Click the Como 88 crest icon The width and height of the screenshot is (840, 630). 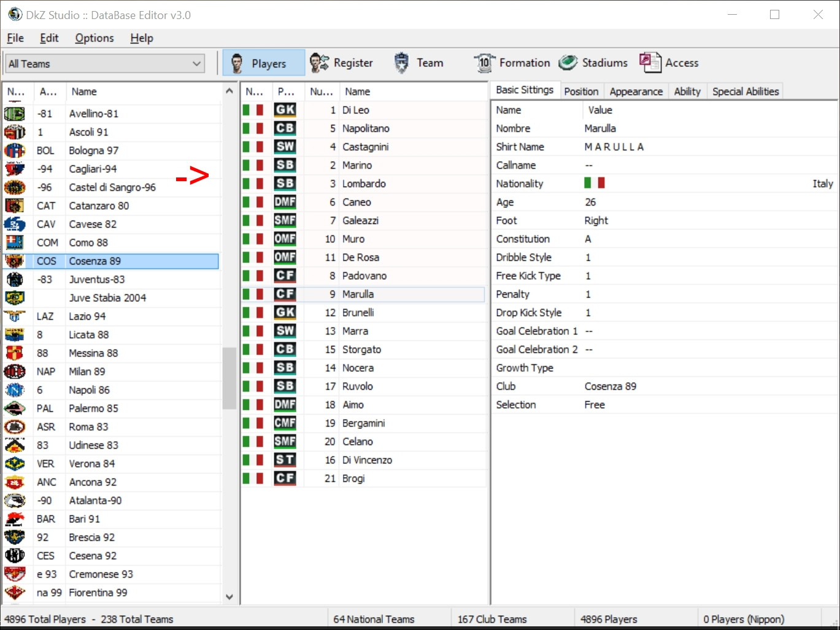(15, 243)
